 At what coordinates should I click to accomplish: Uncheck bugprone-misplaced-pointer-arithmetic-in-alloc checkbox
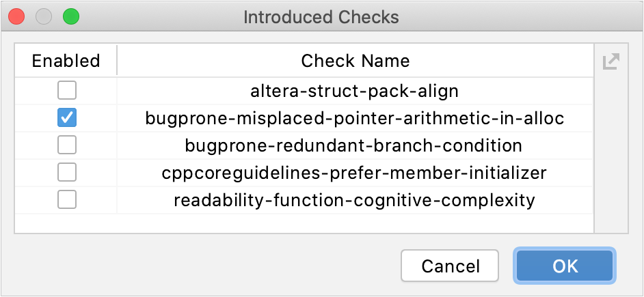(67, 118)
